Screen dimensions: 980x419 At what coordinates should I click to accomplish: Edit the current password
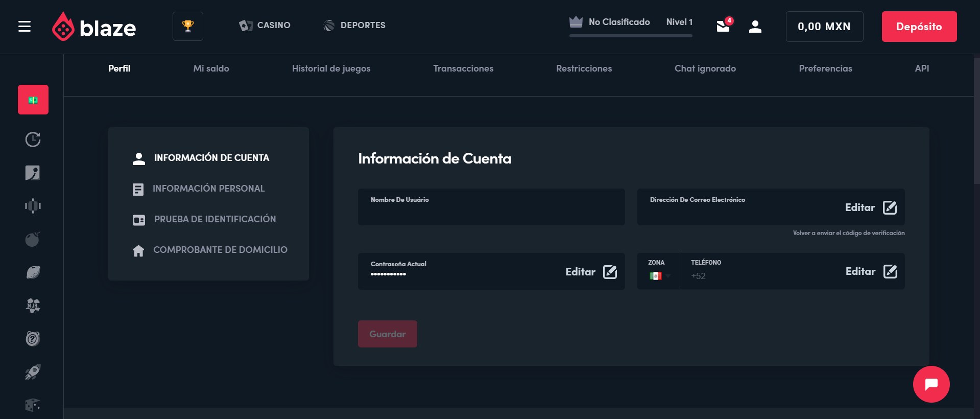click(x=591, y=272)
